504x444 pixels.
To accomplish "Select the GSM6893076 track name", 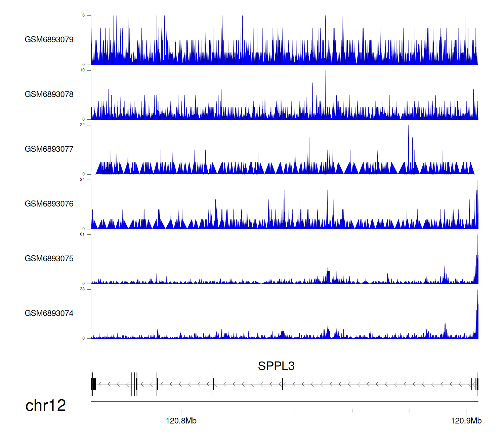I will point(49,204).
